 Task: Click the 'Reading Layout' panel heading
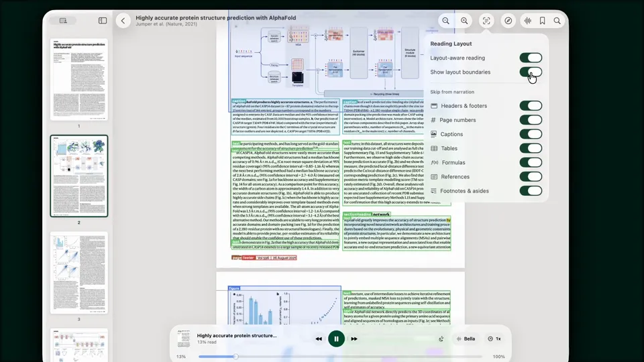[451, 44]
